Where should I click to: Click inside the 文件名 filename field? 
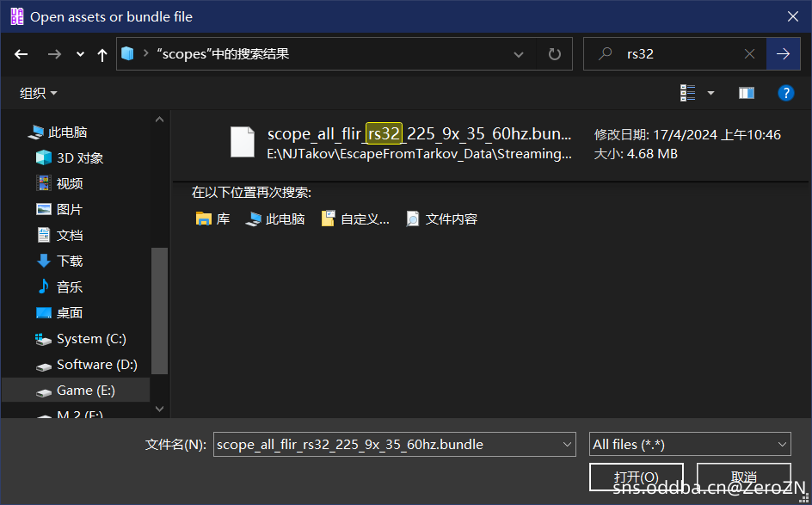[387, 445]
